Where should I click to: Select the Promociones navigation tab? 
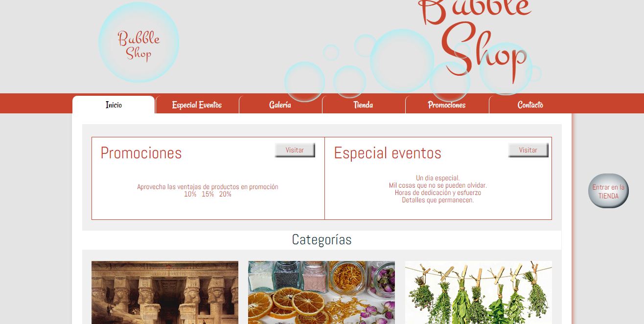point(446,105)
